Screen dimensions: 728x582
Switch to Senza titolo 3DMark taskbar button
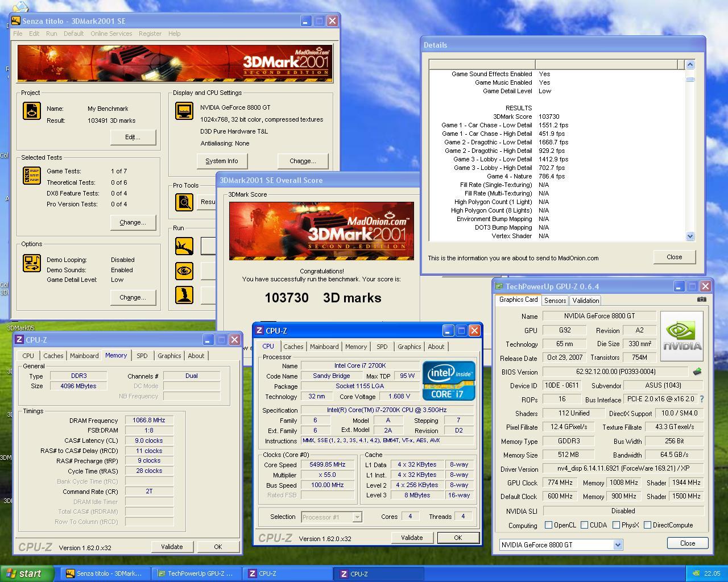click(106, 573)
